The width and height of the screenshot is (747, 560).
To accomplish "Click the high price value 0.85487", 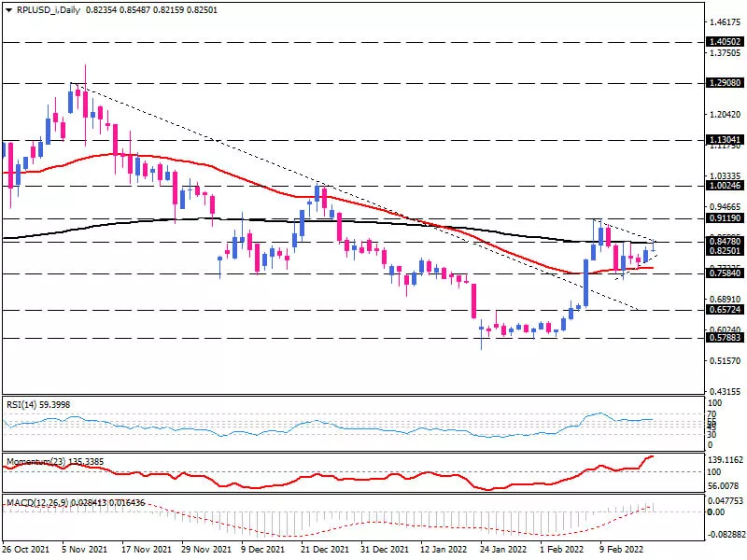I will pos(135,10).
